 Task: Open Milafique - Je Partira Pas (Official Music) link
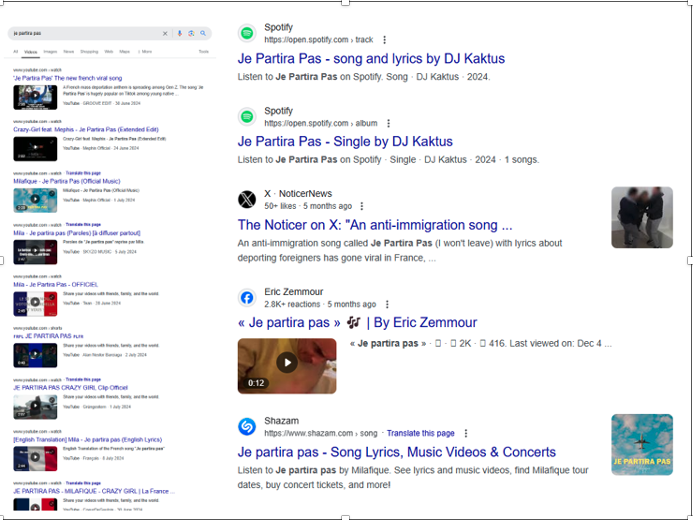coord(67,181)
